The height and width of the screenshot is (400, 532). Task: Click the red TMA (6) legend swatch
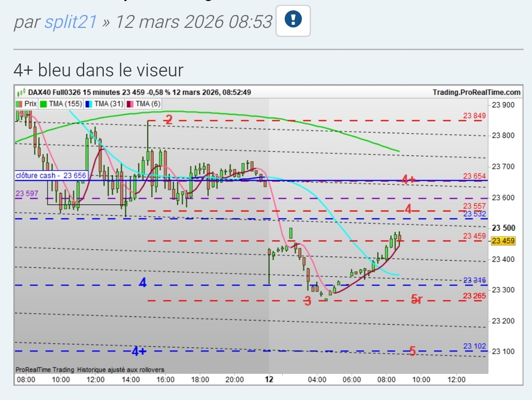[130, 104]
